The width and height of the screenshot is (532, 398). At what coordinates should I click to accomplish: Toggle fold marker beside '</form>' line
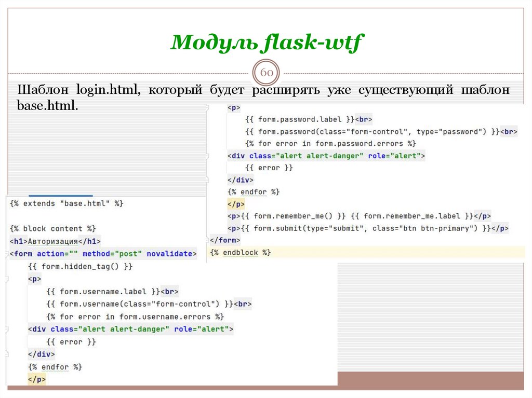(x=207, y=240)
